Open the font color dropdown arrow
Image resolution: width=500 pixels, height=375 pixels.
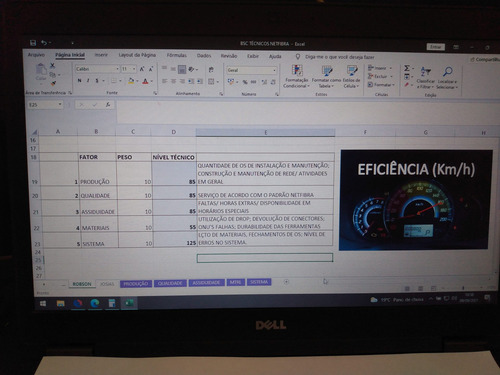152,81
